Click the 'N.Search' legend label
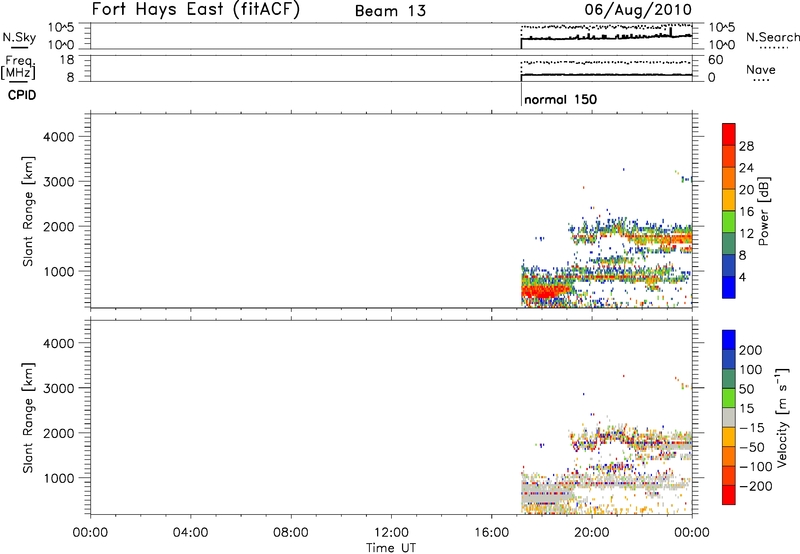 click(773, 37)
